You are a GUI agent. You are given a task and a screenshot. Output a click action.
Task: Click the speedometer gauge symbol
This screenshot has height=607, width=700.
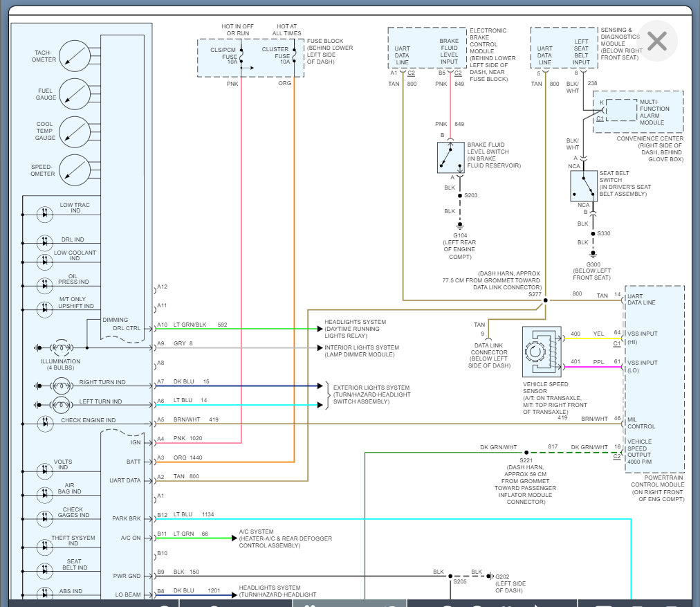(x=76, y=170)
